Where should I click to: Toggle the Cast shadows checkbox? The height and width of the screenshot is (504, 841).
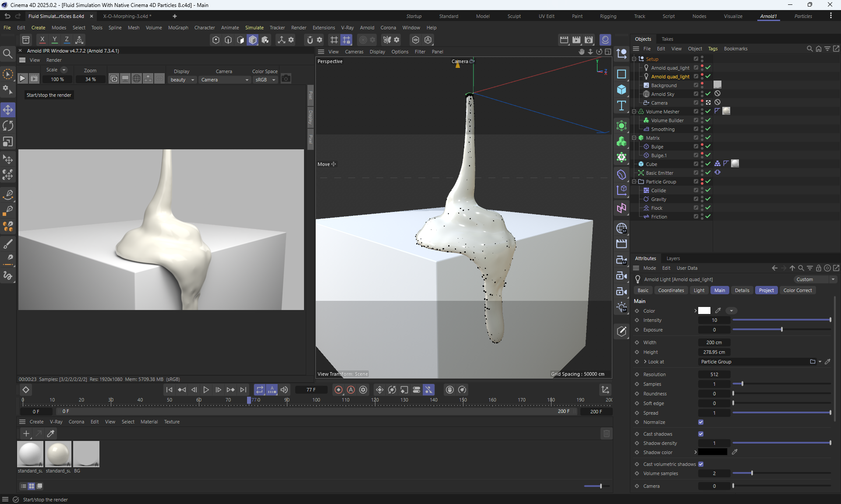click(701, 434)
